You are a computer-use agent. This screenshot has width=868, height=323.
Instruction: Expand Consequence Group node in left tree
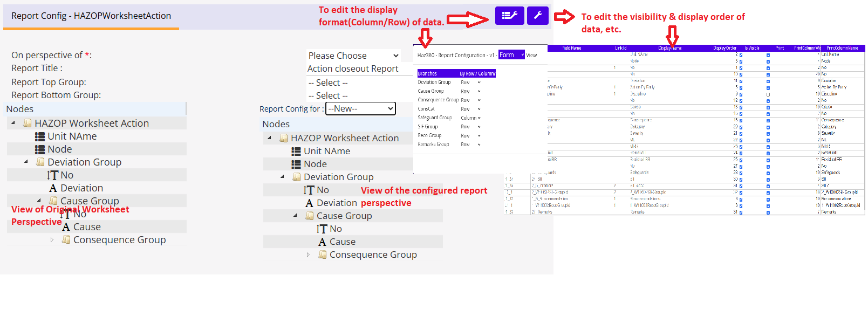(x=52, y=240)
